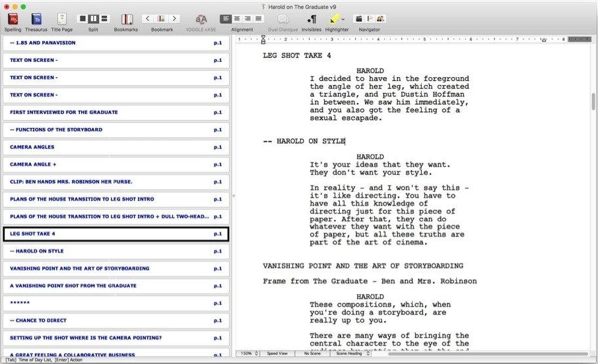Viewport: 598px width, 364px height.
Task: Align text right
Action: coord(248,18)
